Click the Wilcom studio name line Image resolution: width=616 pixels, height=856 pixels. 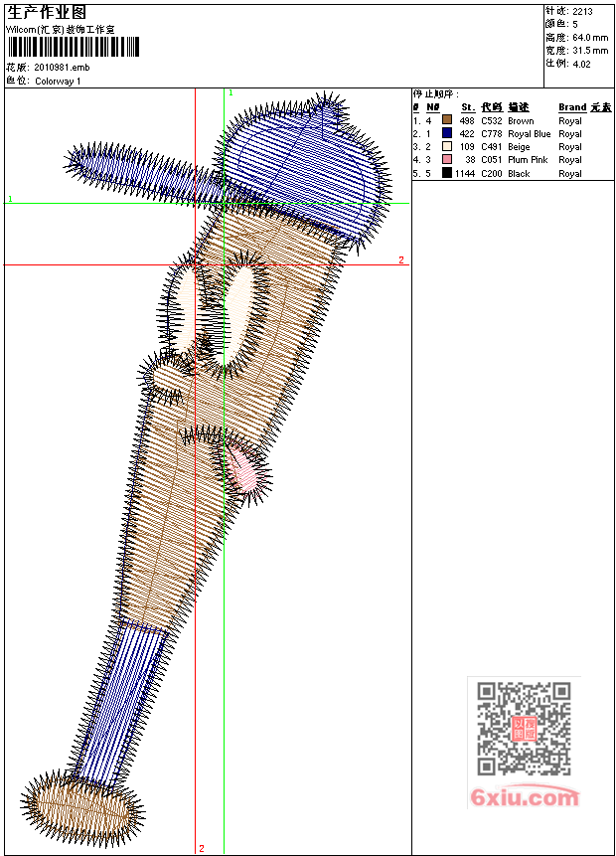pyautogui.click(x=61, y=30)
